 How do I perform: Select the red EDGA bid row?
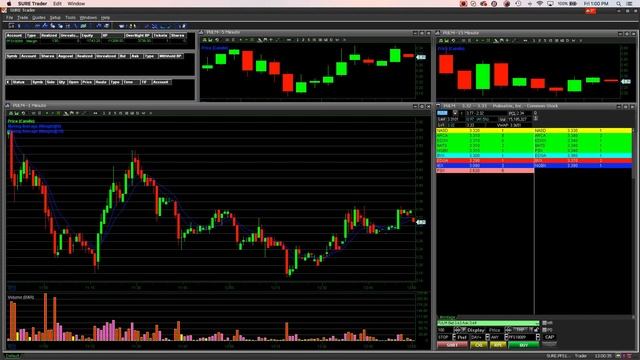tap(485, 160)
